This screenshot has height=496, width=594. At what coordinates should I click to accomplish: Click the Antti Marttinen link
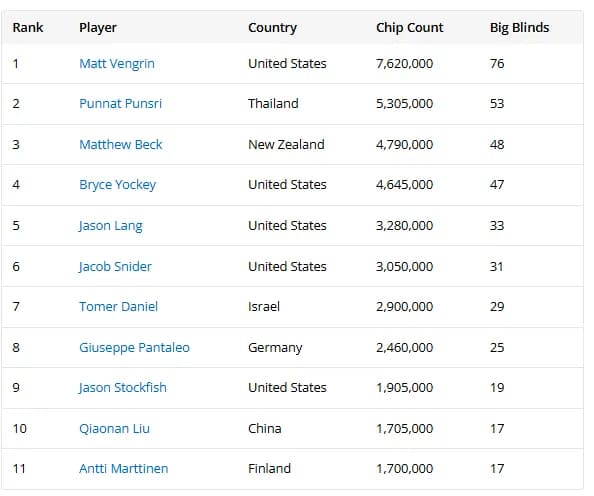(123, 469)
